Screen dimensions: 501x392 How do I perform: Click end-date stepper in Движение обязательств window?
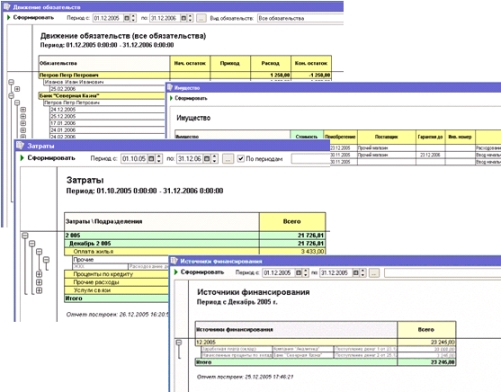pos(190,18)
